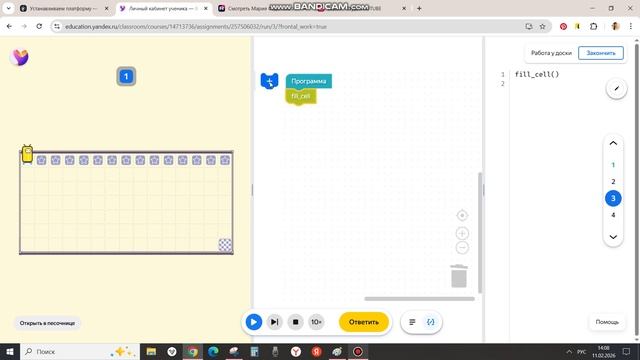Toggle the code braces view icon
This screenshot has height=360, width=640.
(431, 322)
